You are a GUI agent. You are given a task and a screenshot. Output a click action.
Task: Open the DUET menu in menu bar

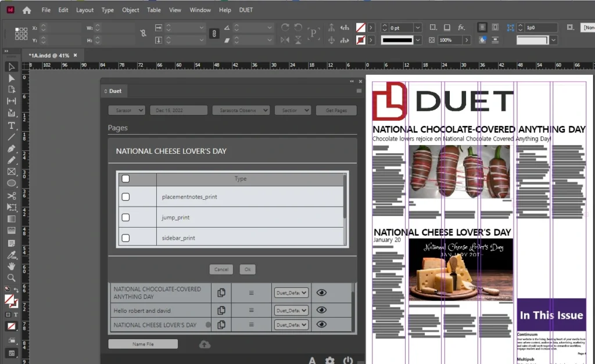[x=246, y=10]
